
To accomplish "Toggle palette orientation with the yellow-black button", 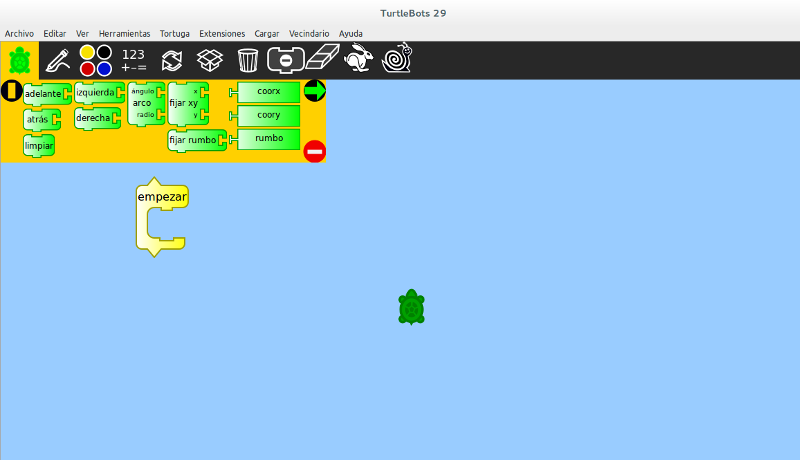I will pyautogui.click(x=11, y=91).
